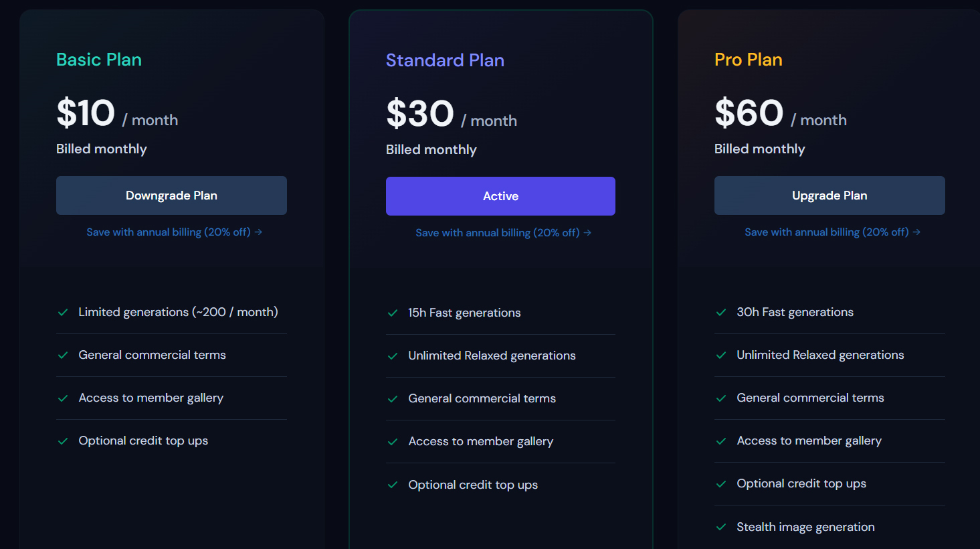Screen dimensions: 980x549
Task: Select the Pro Plan heading
Action: click(x=748, y=60)
